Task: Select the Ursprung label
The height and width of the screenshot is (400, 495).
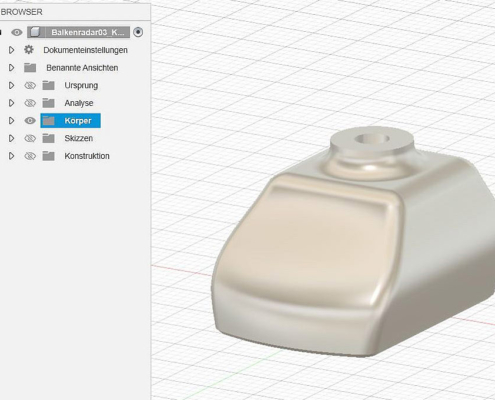Action: [x=81, y=86]
